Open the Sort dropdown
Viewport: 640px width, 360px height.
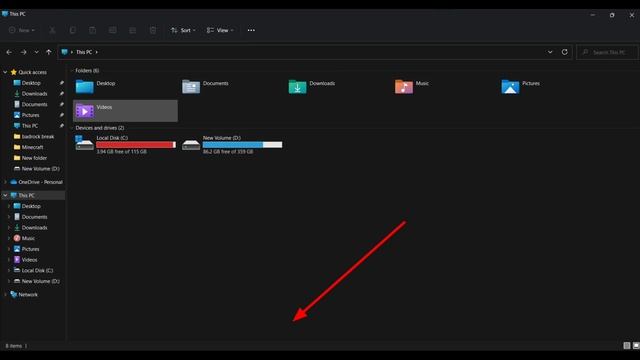tap(183, 30)
